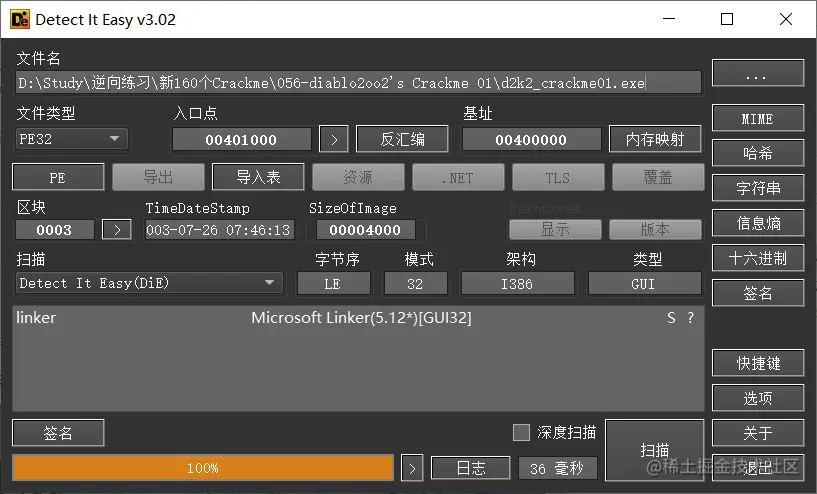Click the arrow button beside the 100% progress bar
This screenshot has height=494, width=817.
[412, 468]
